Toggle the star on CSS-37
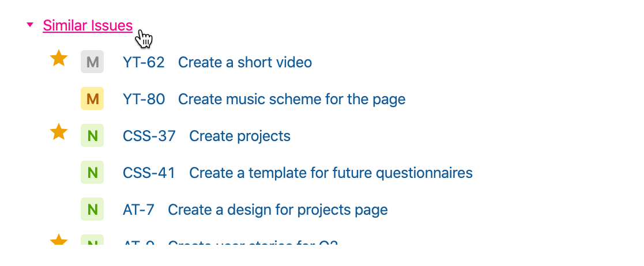The height and width of the screenshot is (266, 644). (x=59, y=132)
